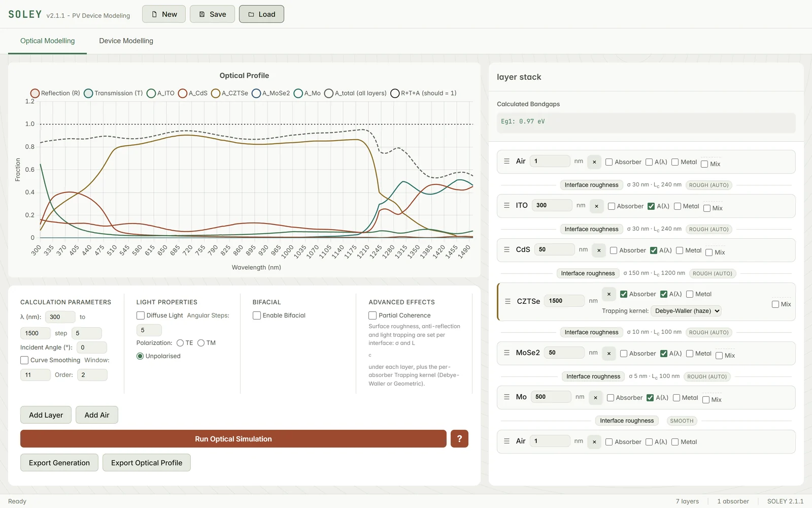Open Trapping kernel dropdown
Image resolution: width=812 pixels, height=508 pixels.
tap(687, 311)
